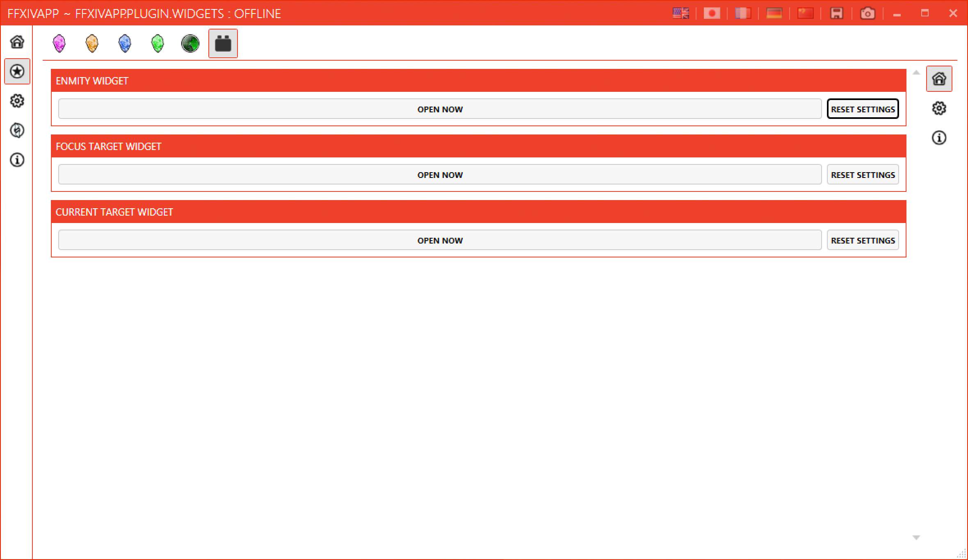Click the update refresh icon in left sidebar

[17, 130]
